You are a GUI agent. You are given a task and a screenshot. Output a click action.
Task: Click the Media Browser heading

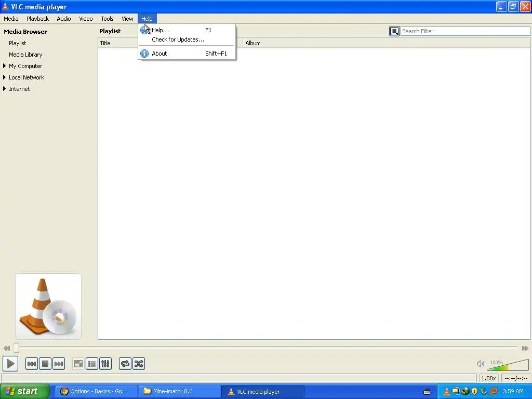click(25, 32)
